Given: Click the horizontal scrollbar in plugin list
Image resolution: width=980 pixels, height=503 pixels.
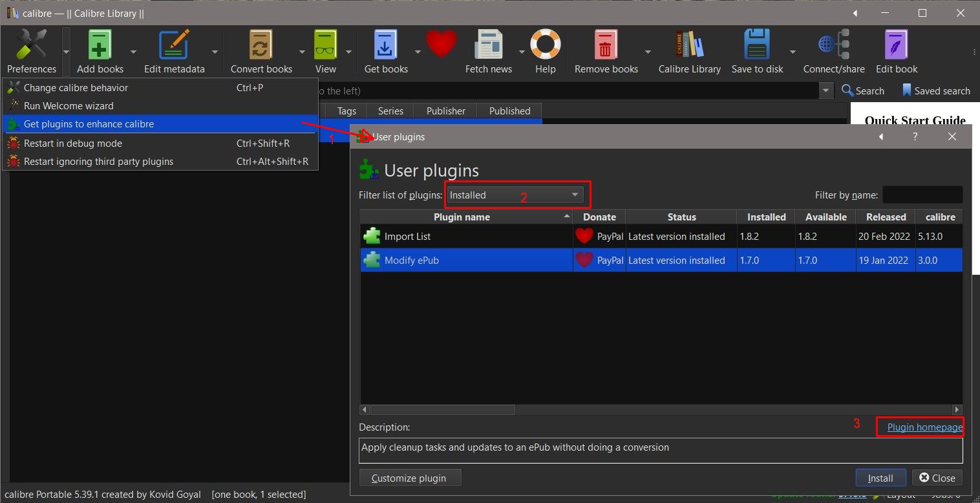Looking at the screenshot, I should click(443, 410).
